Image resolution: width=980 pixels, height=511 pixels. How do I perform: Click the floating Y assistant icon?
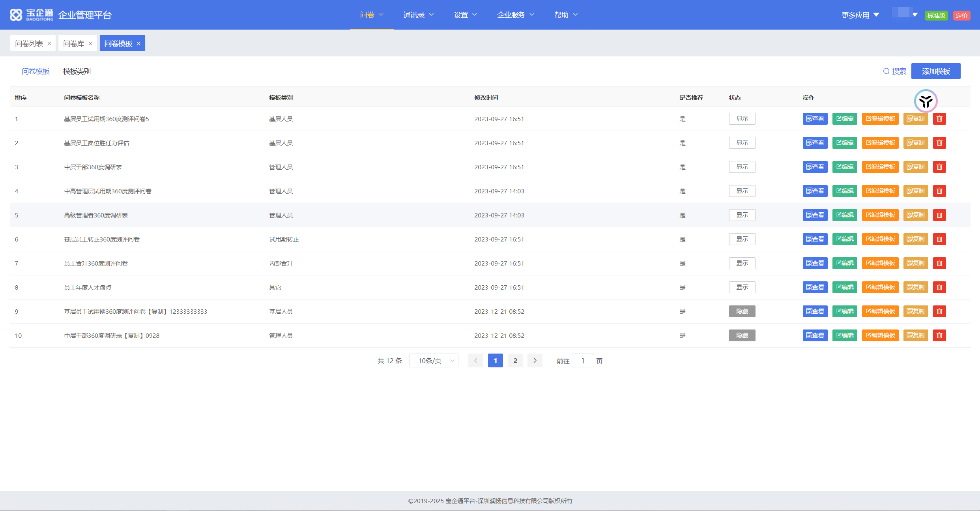point(925,101)
